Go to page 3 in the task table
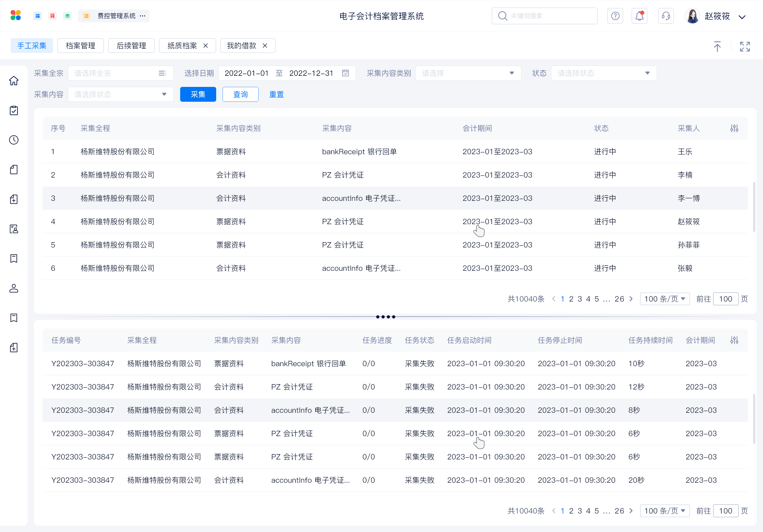Image resolution: width=763 pixels, height=532 pixels. pos(580,511)
